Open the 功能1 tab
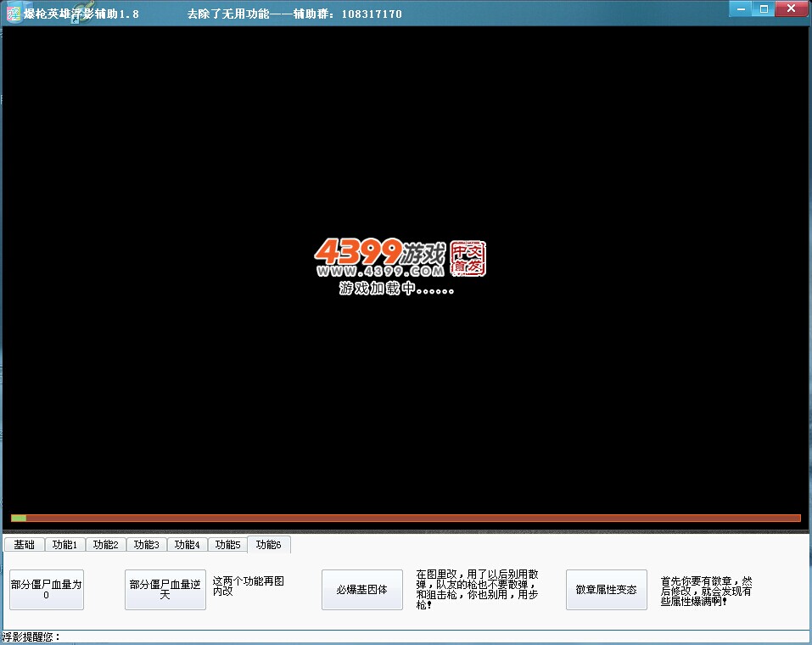Image resolution: width=812 pixels, height=645 pixels. [x=64, y=545]
